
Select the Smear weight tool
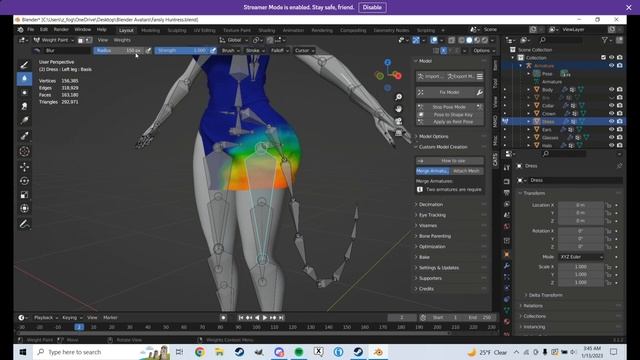tap(24, 107)
